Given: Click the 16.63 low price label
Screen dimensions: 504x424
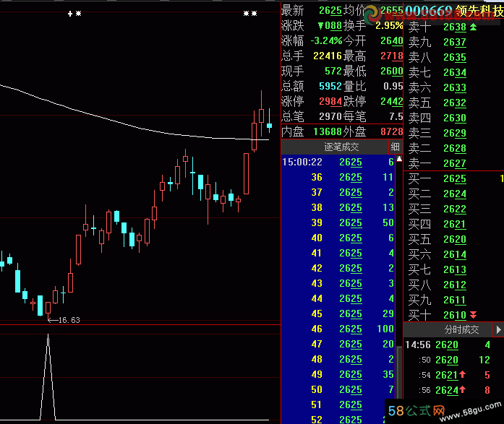Looking at the screenshot, I should point(69,320).
